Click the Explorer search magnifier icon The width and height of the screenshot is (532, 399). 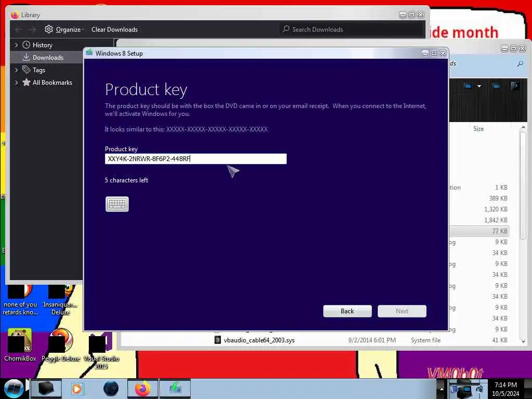[520, 63]
